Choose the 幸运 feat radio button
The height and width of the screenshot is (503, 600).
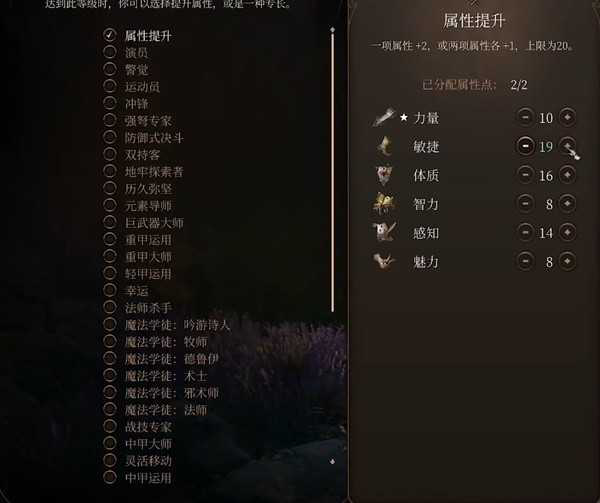click(109, 290)
